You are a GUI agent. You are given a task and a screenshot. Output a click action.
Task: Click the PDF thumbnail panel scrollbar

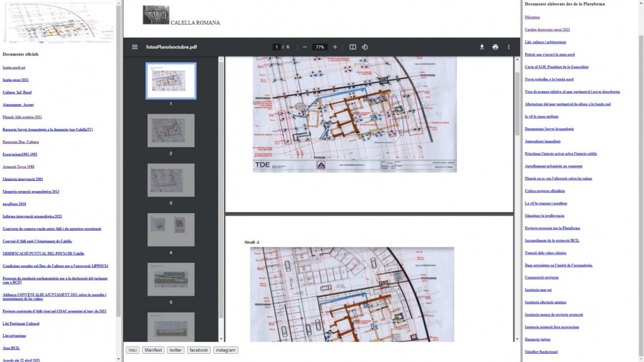click(x=220, y=189)
